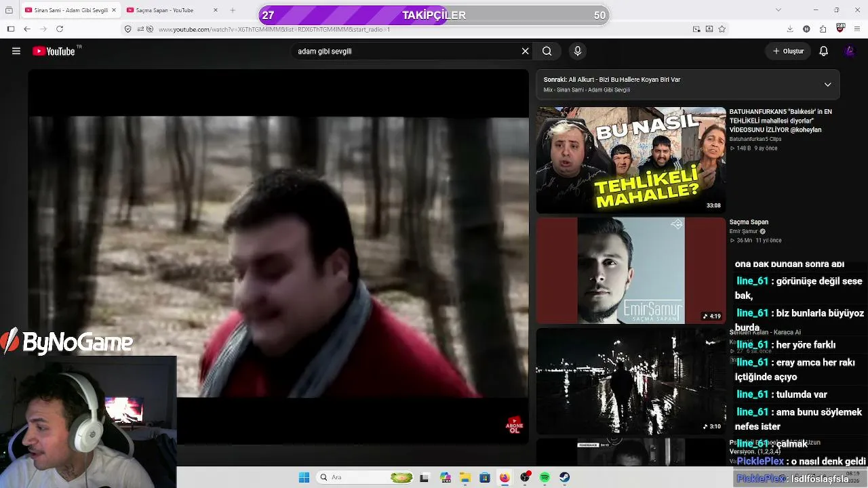Click the Oluştur create button
The height and width of the screenshot is (488, 868).
coord(788,51)
